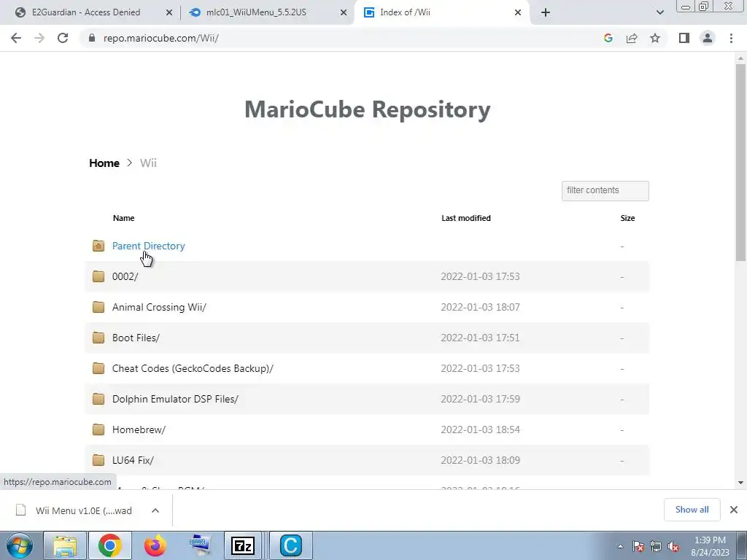Open the Animal Crossing Wii/ folder
Screen dimensions: 747x560
click(159, 307)
